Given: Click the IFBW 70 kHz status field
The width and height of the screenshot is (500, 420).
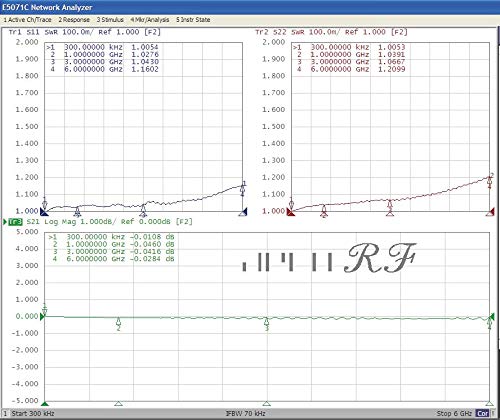Looking at the screenshot, I should coord(245,413).
